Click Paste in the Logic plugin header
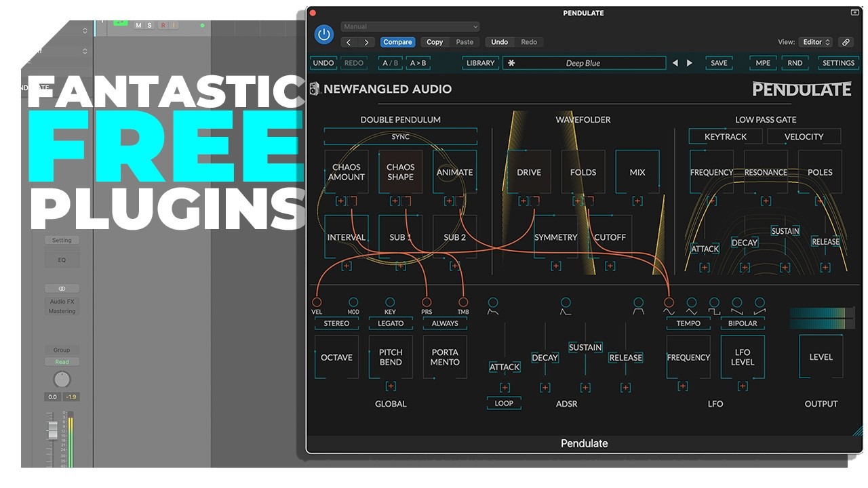This screenshot has width=868, height=488. click(x=465, y=42)
